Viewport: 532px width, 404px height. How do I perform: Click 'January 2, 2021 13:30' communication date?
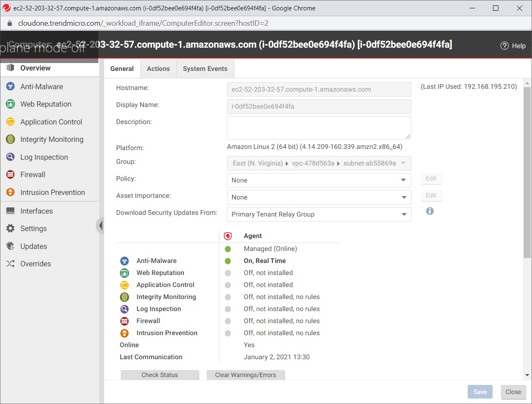tap(277, 357)
